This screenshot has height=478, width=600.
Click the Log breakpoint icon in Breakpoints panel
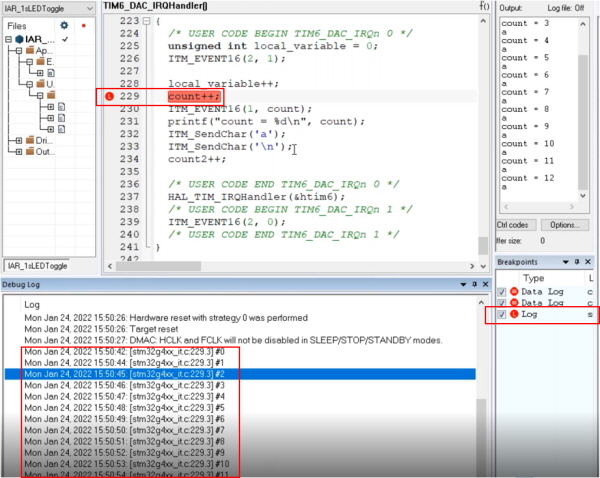pos(514,314)
